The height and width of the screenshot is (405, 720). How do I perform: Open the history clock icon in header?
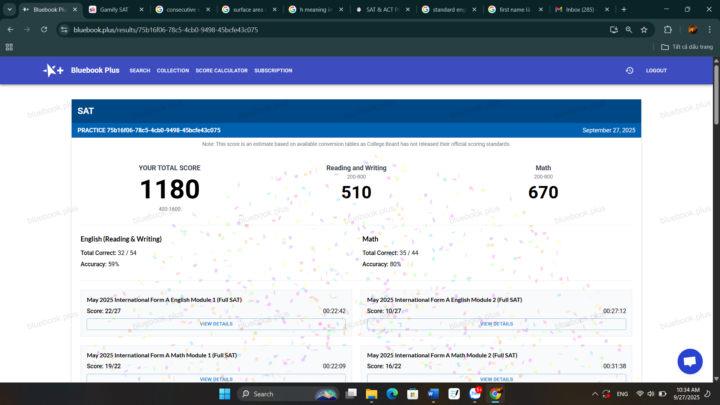click(630, 71)
